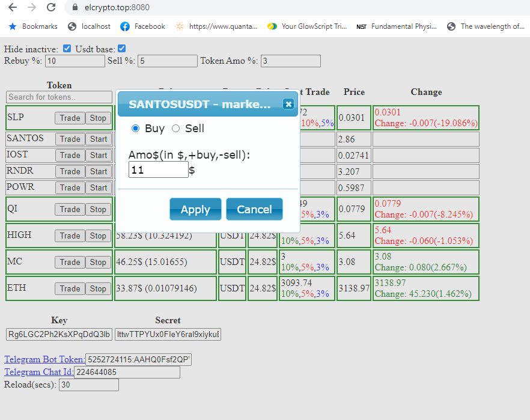Click the Token Amo % input field
Image resolution: width=530 pixels, height=420 pixels.
pos(291,61)
